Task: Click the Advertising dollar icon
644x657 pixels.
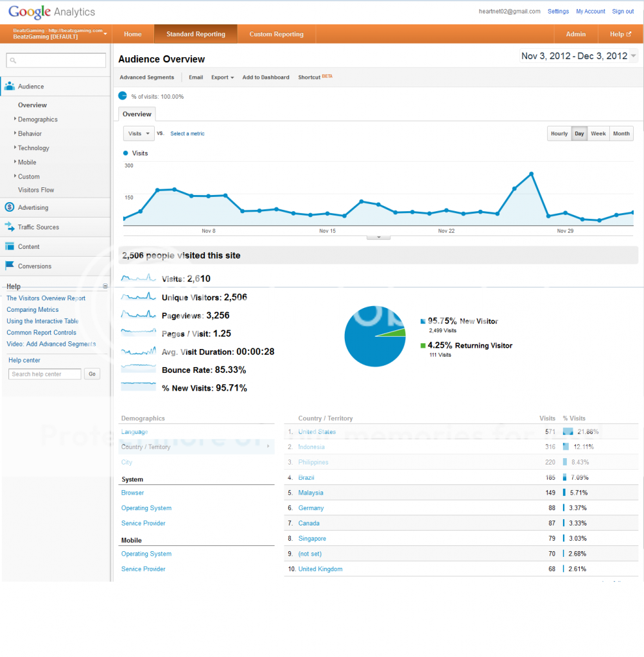Action: click(10, 207)
